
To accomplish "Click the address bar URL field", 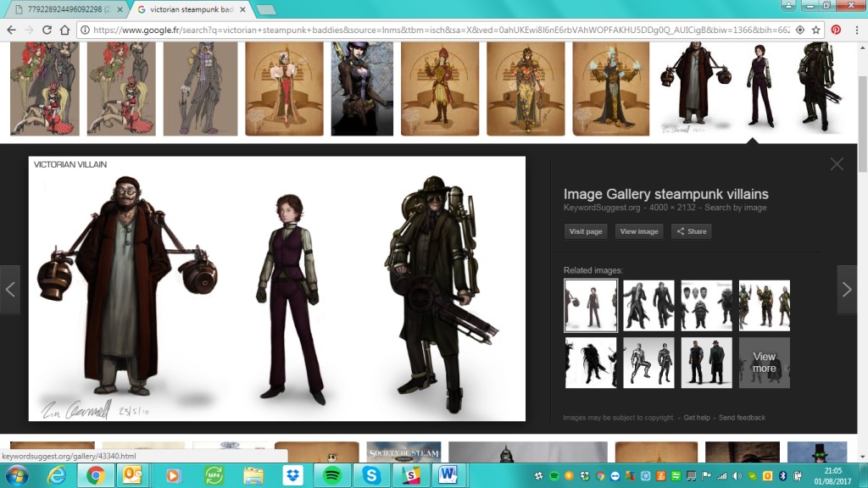I will [x=441, y=30].
